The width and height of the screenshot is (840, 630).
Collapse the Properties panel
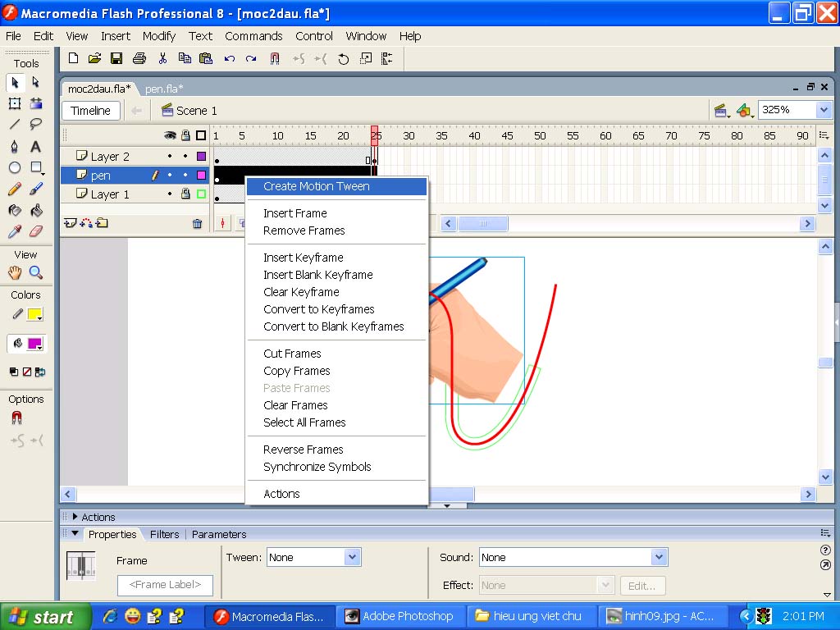coord(75,534)
